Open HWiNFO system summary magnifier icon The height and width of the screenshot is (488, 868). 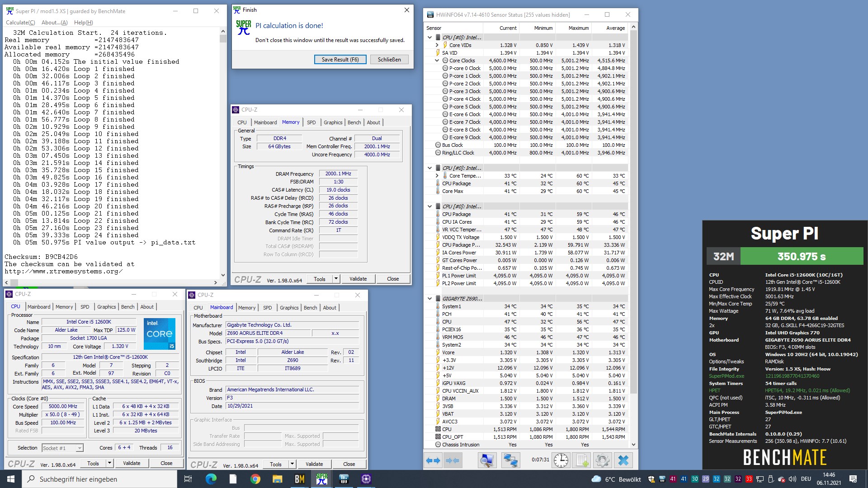(487, 460)
